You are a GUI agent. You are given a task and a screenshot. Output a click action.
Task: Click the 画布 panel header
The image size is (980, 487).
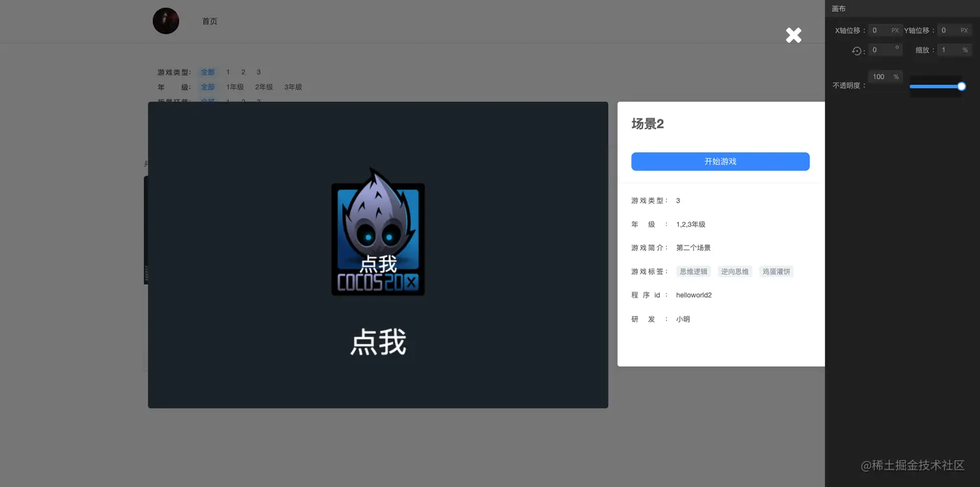[x=902, y=8]
